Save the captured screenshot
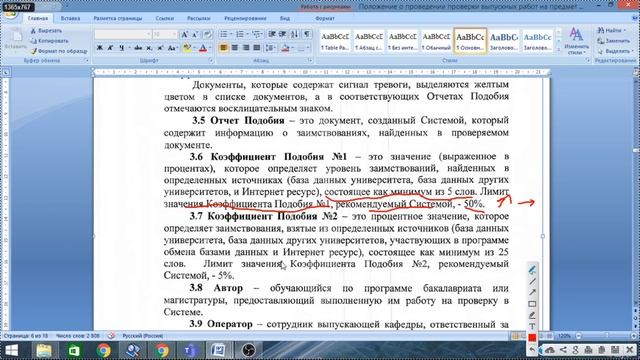 pyautogui.click(x=615, y=350)
